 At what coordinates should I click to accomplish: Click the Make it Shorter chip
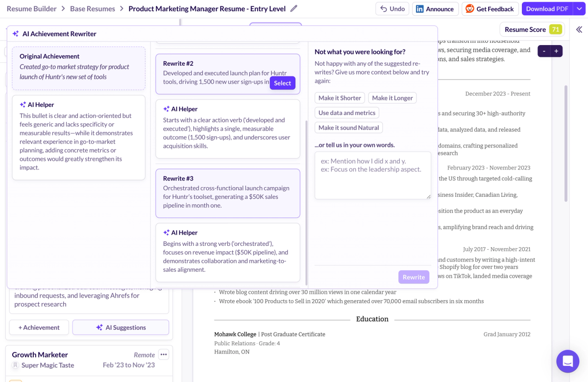click(x=340, y=98)
